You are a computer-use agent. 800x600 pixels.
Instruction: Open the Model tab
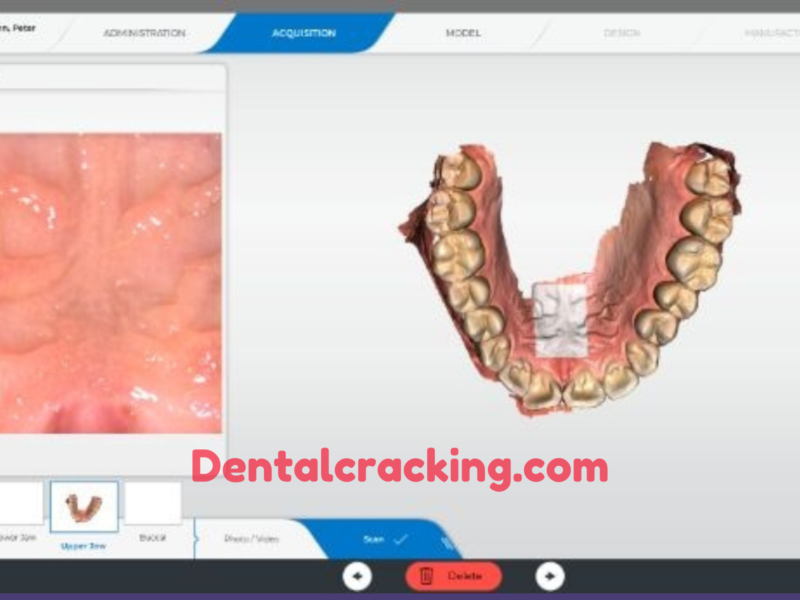point(462,31)
